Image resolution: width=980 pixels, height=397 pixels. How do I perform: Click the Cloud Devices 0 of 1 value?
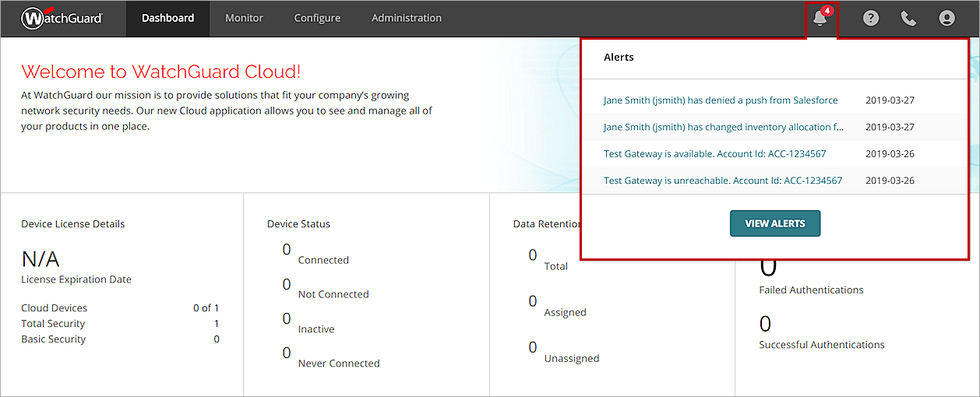206,308
